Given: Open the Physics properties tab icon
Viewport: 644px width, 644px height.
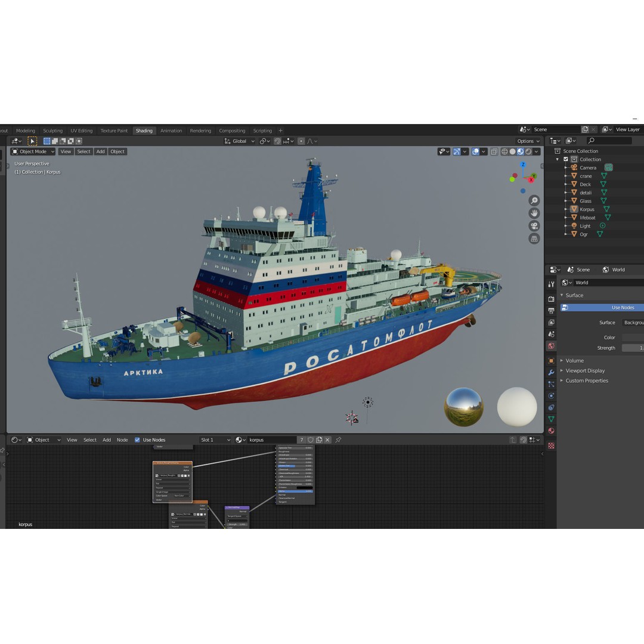Looking at the screenshot, I should click(x=551, y=396).
